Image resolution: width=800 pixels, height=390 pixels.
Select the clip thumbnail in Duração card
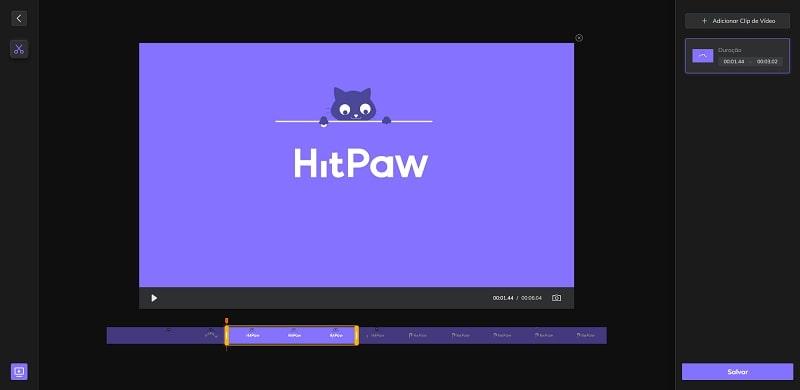coord(703,56)
